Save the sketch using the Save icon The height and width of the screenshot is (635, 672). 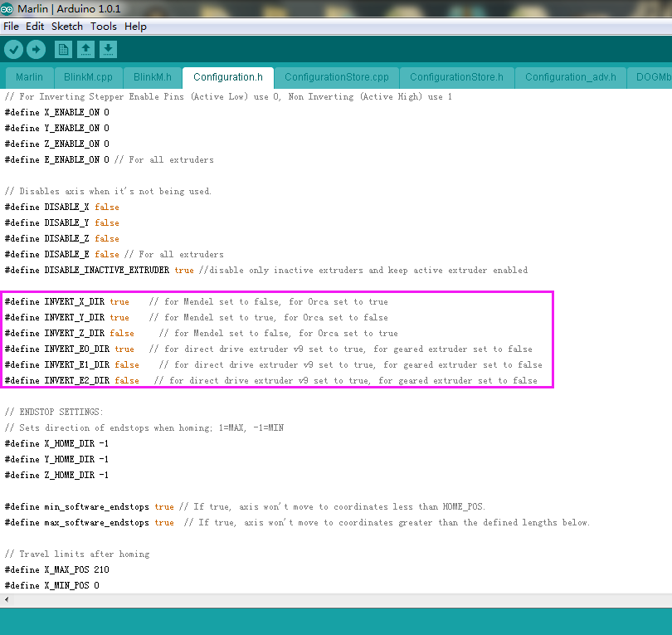[108, 50]
